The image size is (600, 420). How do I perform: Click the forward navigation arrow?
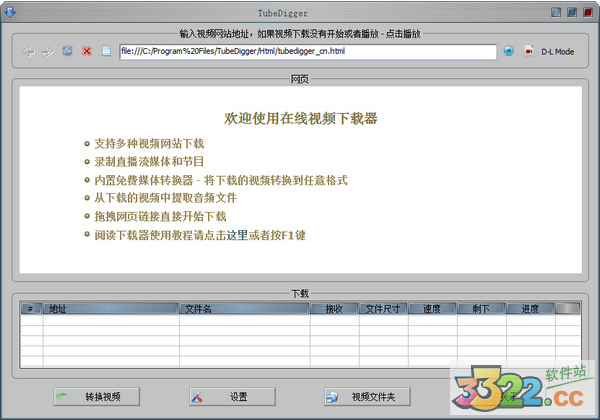[48, 51]
